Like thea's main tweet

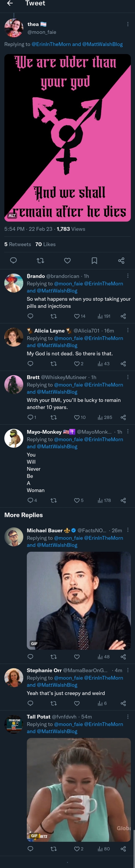[67, 260]
